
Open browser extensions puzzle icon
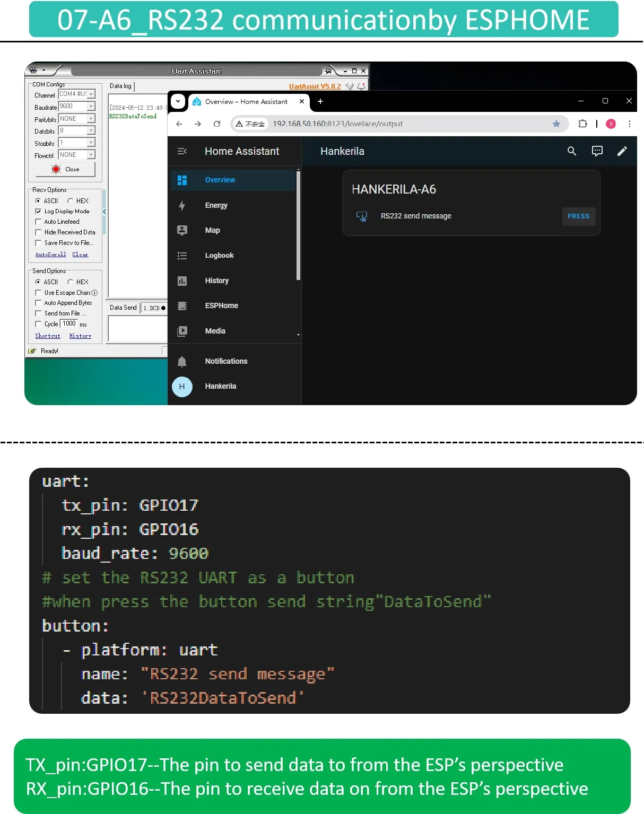582,124
